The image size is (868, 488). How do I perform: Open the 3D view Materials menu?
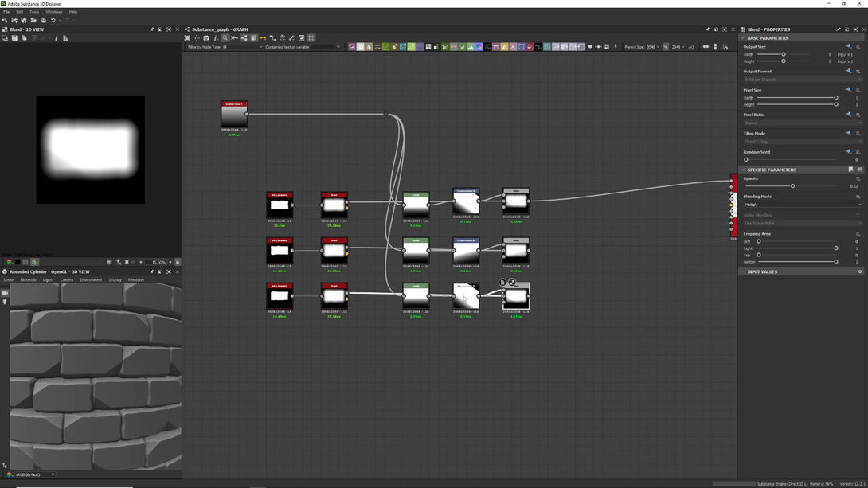[28, 280]
